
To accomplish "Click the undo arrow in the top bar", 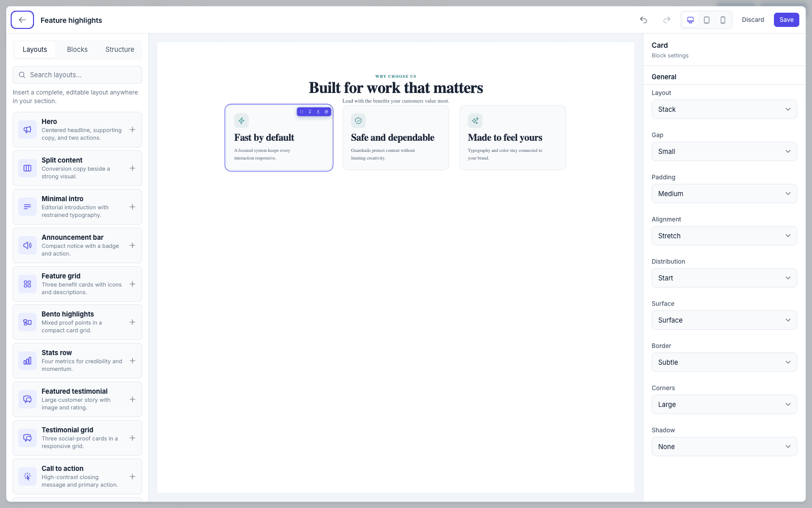I will point(644,20).
